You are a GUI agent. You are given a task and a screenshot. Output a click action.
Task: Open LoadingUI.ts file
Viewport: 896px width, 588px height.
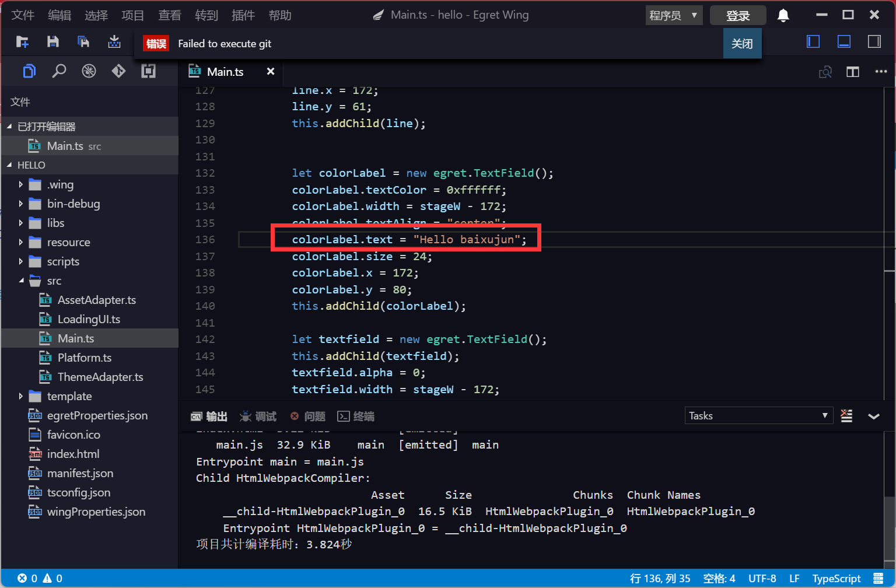pyautogui.click(x=90, y=320)
